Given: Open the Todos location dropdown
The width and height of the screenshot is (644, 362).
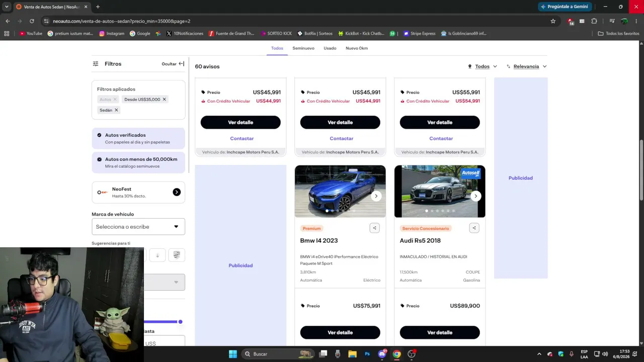Looking at the screenshot, I should click(482, 66).
